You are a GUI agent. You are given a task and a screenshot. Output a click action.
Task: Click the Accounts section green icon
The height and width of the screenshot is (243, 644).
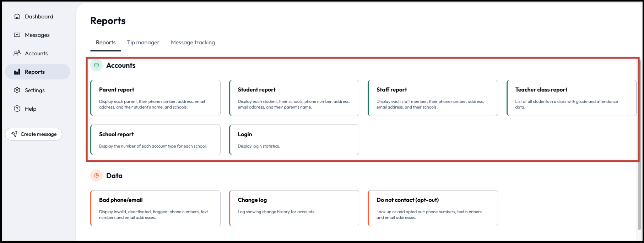(96, 65)
